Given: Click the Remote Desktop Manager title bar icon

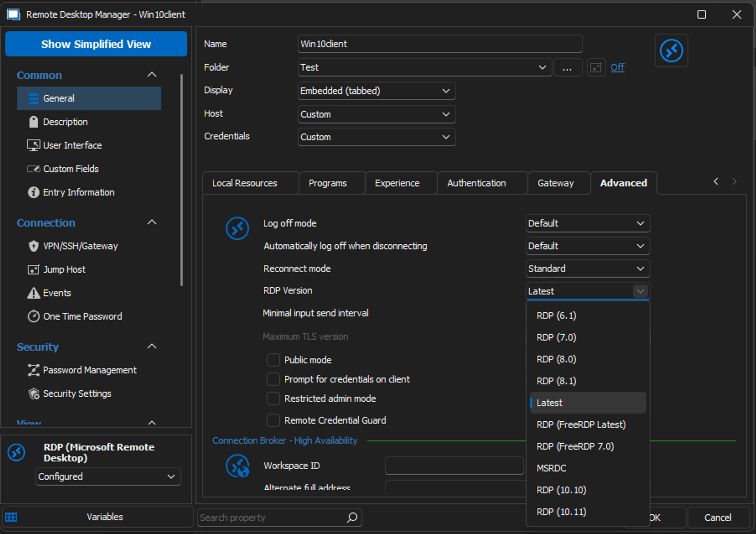Looking at the screenshot, I should (x=14, y=14).
